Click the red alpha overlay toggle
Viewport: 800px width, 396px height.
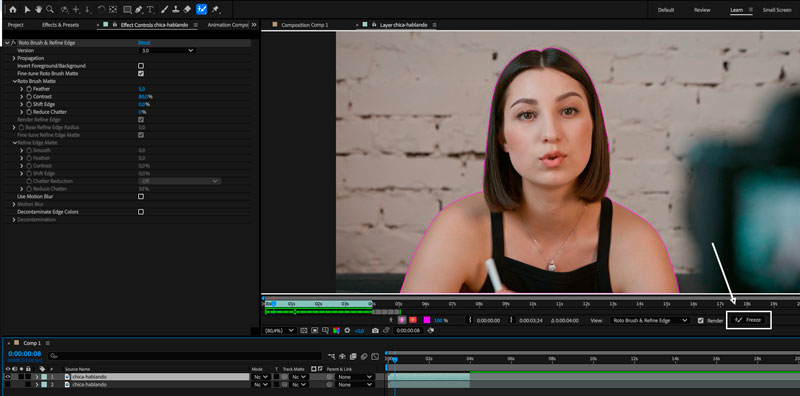413,320
